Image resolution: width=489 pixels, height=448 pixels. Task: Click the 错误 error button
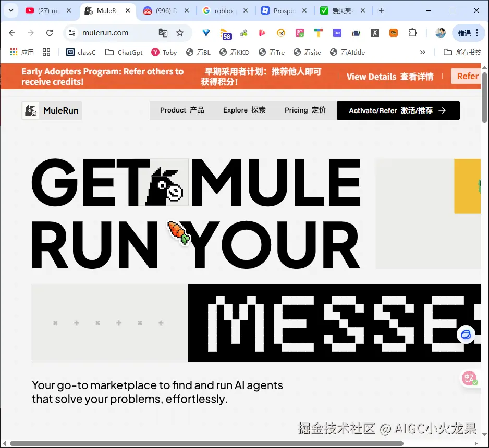(464, 33)
